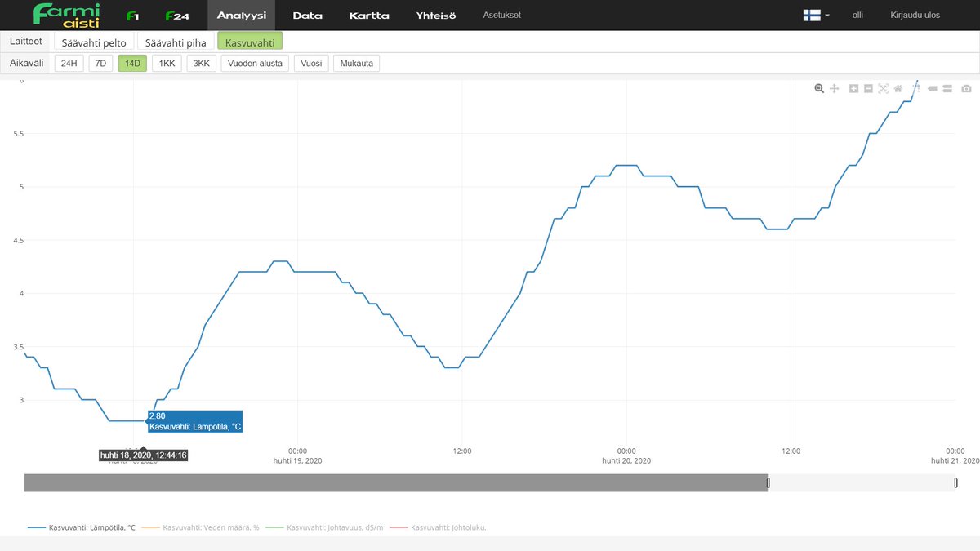The image size is (980, 551).
Task: Click the huhti 18, 2020, 12:44:16 hover label
Action: click(x=144, y=455)
